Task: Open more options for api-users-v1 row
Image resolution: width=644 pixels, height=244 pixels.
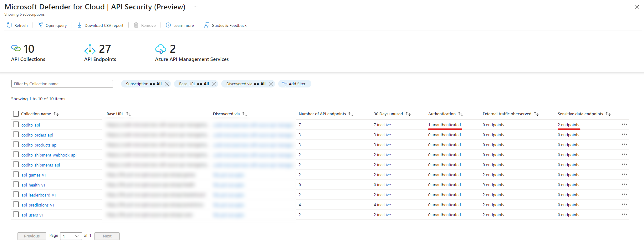Action: tap(624, 214)
